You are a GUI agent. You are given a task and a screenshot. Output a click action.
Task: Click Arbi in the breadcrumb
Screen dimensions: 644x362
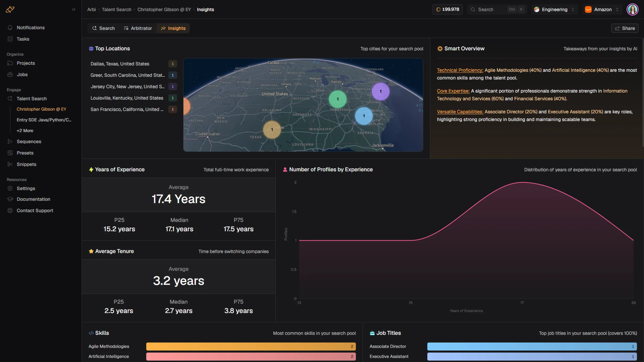pos(91,9)
